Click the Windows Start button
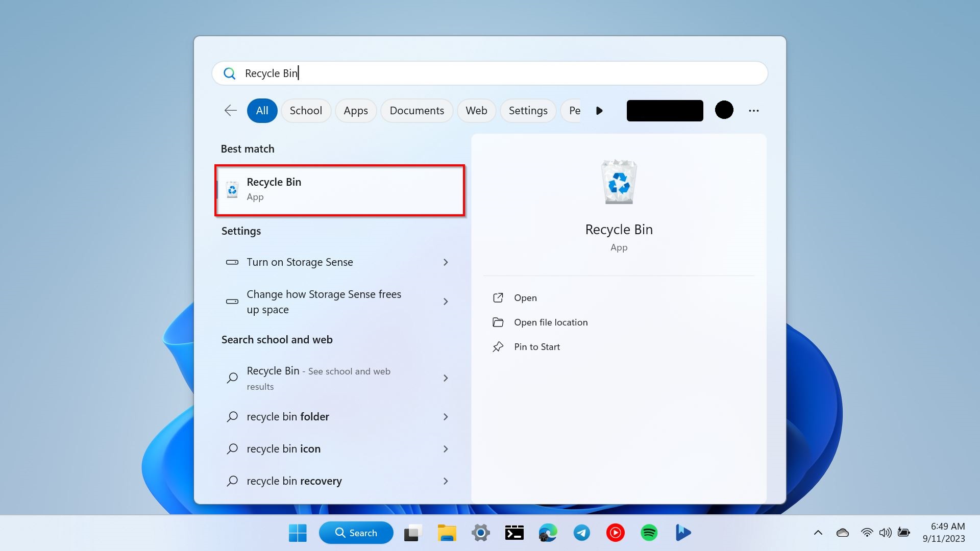Viewport: 980px width, 551px height. pyautogui.click(x=298, y=532)
